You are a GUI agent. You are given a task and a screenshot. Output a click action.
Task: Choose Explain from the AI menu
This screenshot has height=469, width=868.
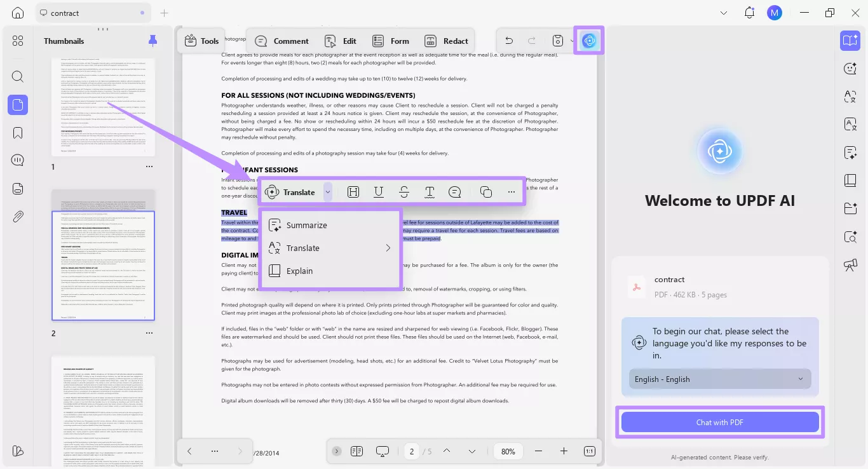(330, 271)
